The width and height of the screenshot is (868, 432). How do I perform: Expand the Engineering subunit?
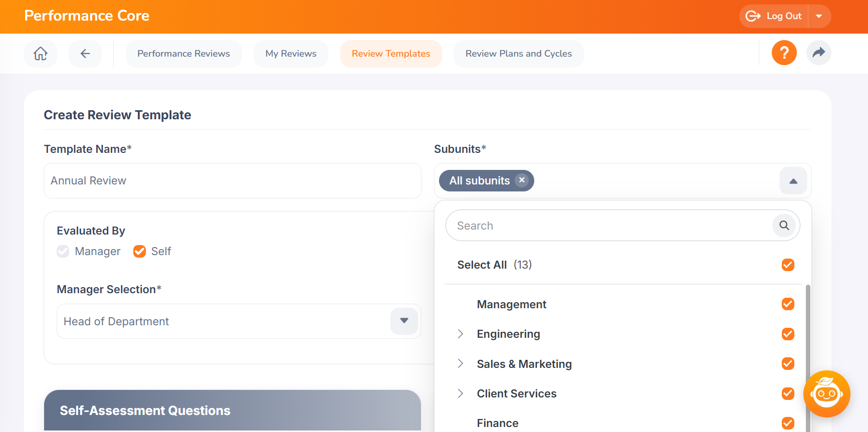[x=461, y=334]
